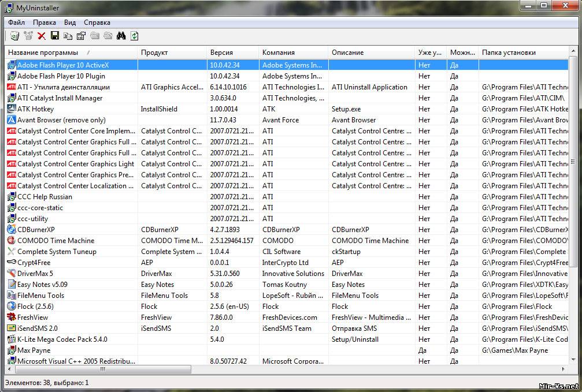Image resolution: width=582 pixels, height=392 pixels.
Task: Click the vertical scrollbar down arrow
Action: click(x=573, y=359)
